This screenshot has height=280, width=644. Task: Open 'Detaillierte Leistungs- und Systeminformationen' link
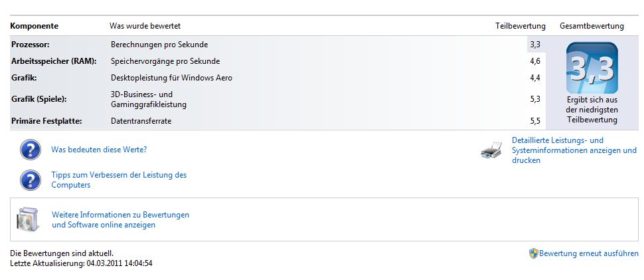point(574,150)
